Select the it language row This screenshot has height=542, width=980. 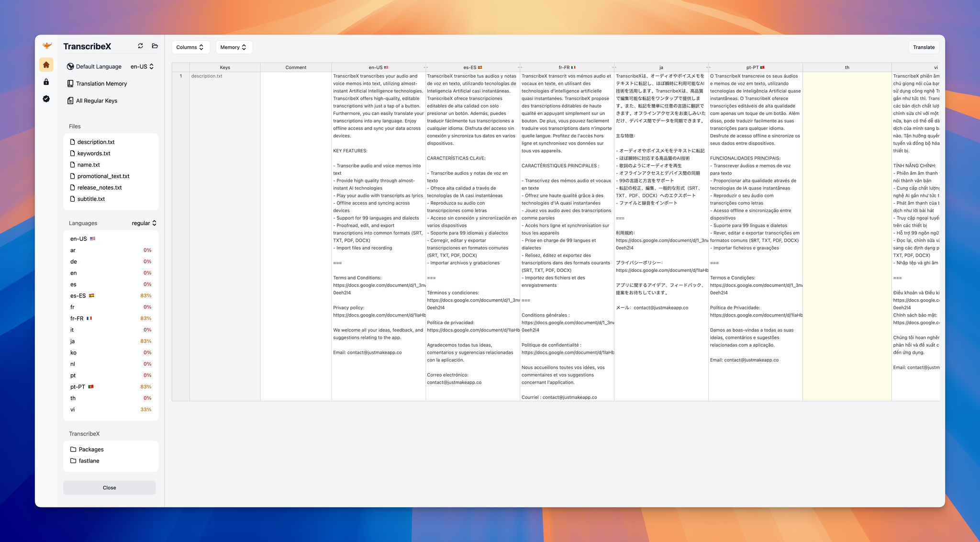111,329
